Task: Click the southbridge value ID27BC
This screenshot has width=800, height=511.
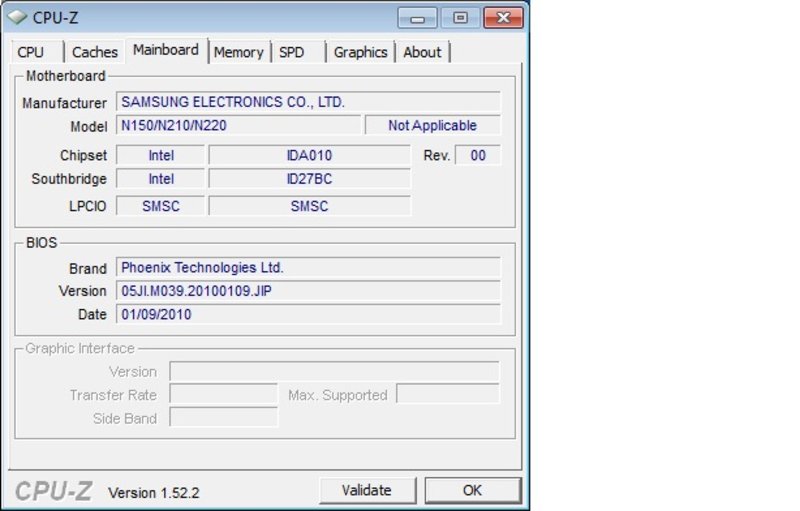Action: pos(310,179)
